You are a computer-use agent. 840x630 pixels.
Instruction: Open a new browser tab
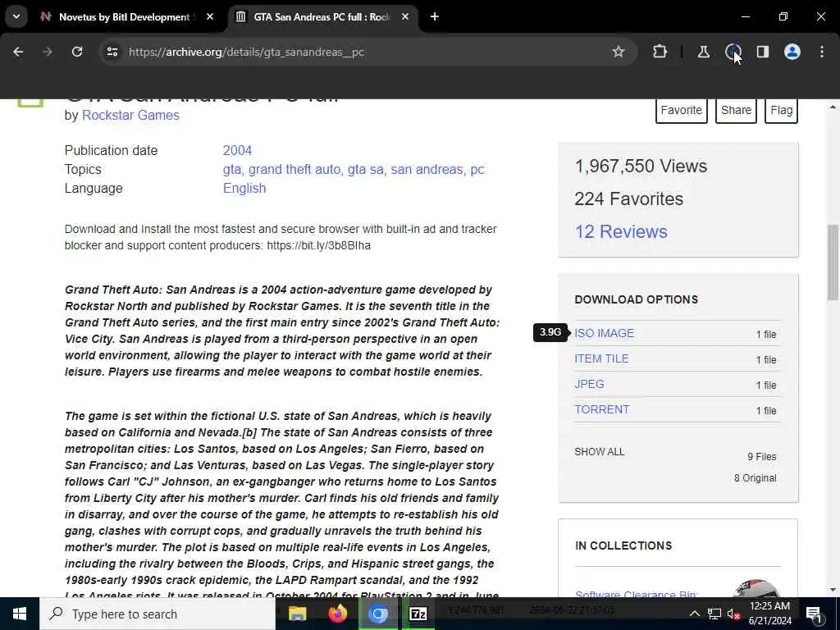point(435,17)
